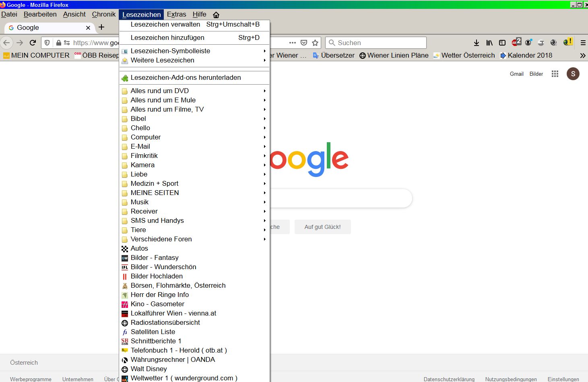The height and width of the screenshot is (382, 588).
Task: Click the Auf gut Glück! button
Action: click(x=323, y=227)
